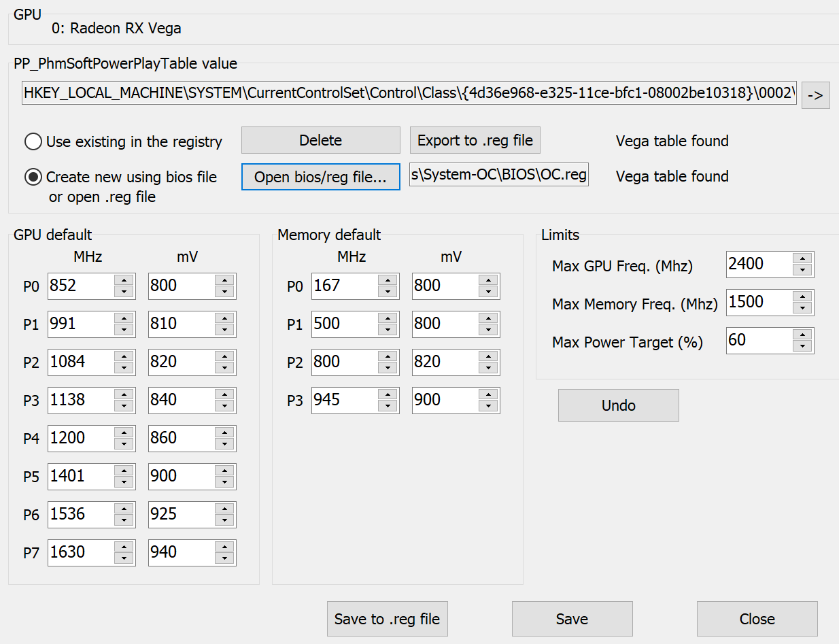Click the '0: Radeon RX Vega' GPU entry
Screen dimensions: 839x644
point(116,29)
